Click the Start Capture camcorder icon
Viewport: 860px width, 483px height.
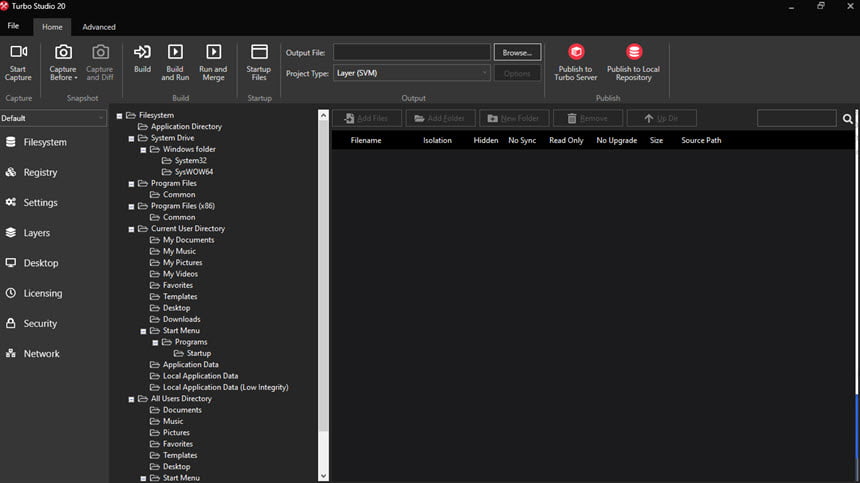[19, 52]
